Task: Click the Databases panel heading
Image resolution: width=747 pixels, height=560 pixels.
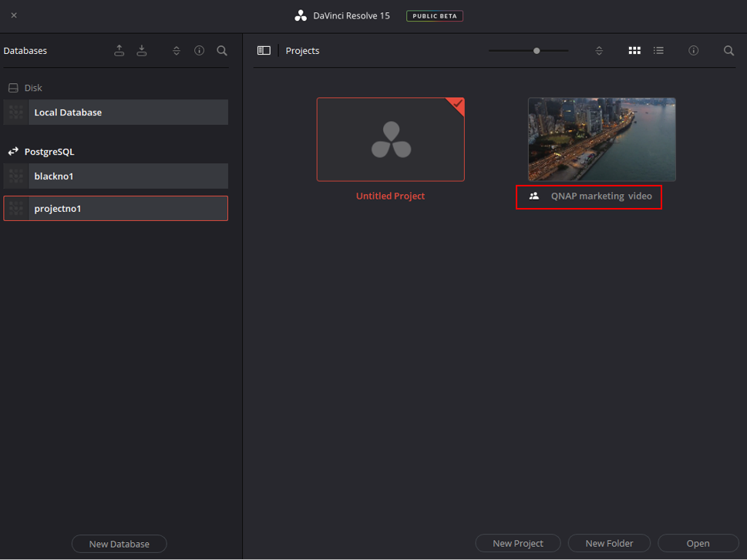Action: [25, 51]
